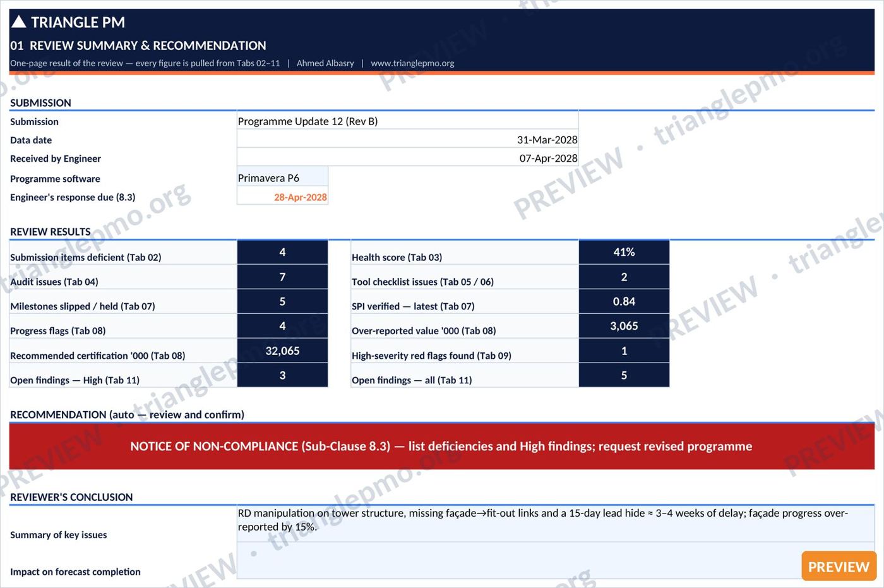884x588 pixels.
Task: Select the Over-reported value 3,065
Action: [x=624, y=326]
